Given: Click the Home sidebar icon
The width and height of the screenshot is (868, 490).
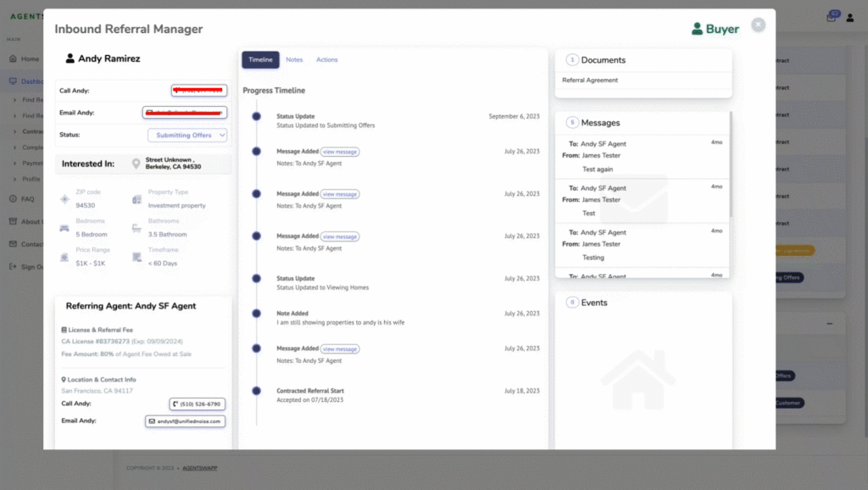Looking at the screenshot, I should [13, 58].
